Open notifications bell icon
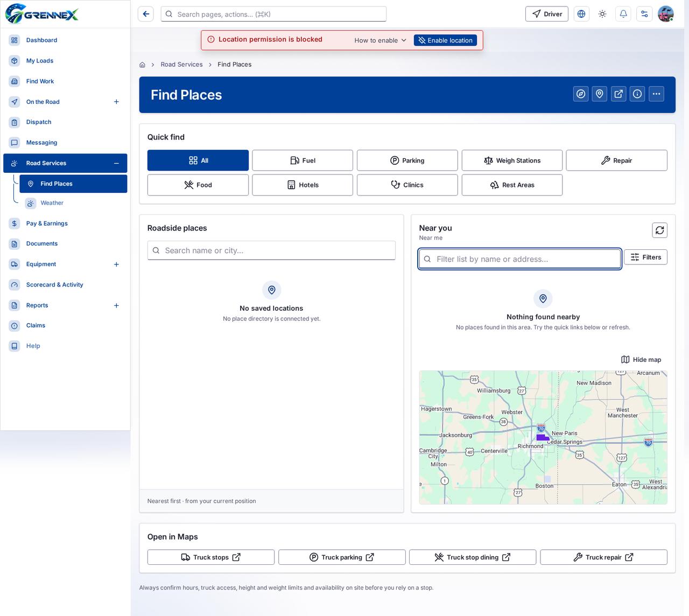 [623, 14]
